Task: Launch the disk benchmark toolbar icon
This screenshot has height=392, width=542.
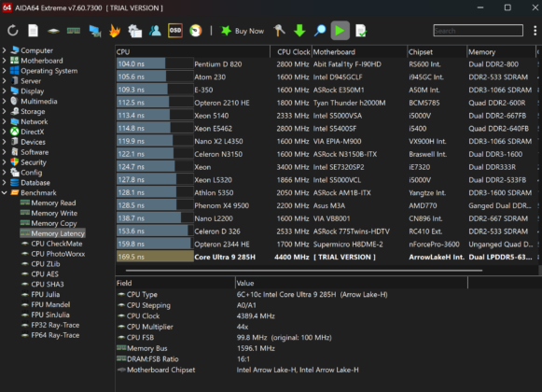Action: [53, 31]
